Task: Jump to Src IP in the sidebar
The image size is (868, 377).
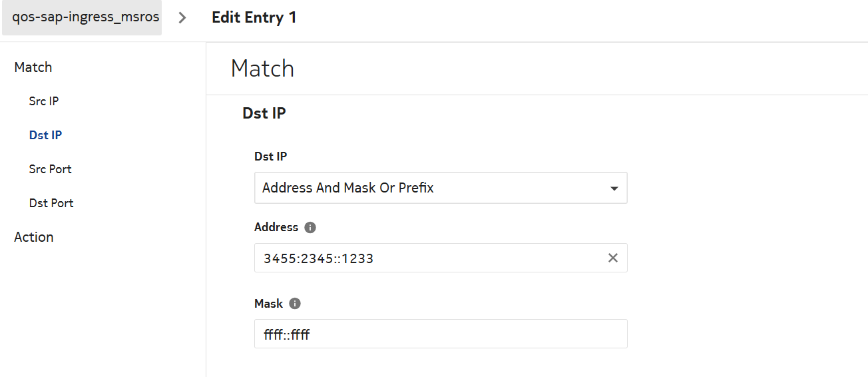Action: 44,101
